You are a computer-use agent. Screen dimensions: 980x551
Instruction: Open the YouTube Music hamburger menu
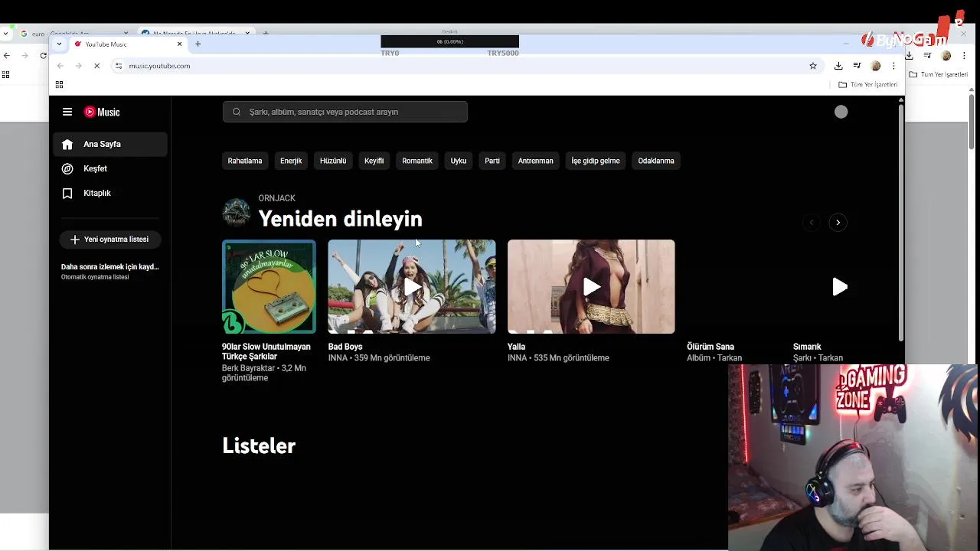[67, 112]
